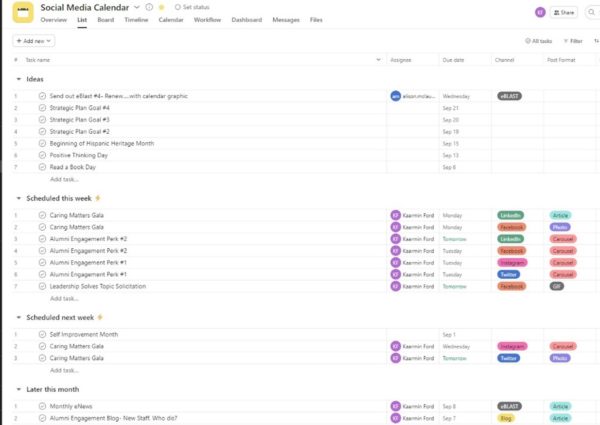Open the All tasks filter icon
The image size is (600, 425).
point(529,41)
